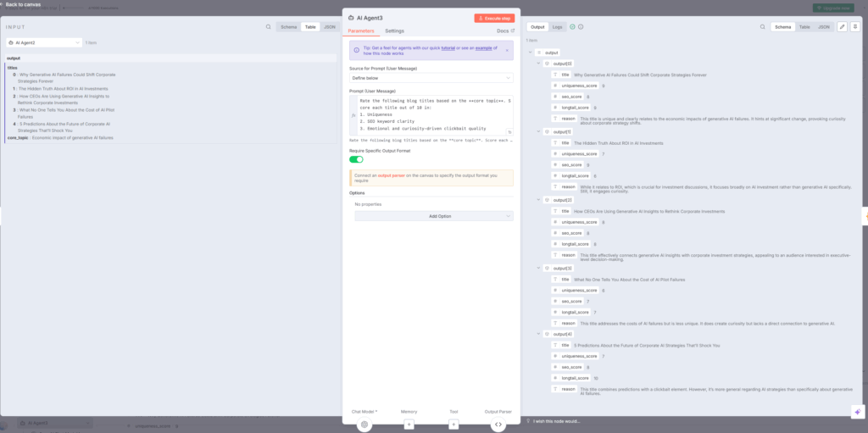Switch to the Settings tab
The width and height of the screenshot is (868, 433).
click(394, 31)
